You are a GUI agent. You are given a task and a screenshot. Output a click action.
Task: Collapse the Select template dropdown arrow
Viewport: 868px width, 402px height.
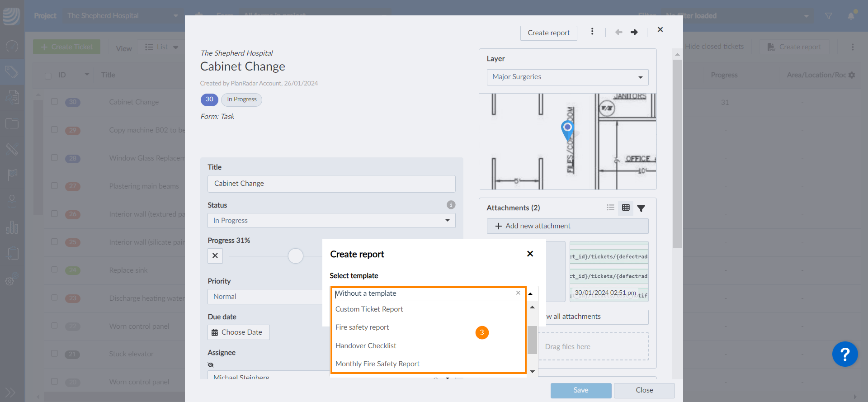[x=531, y=293]
